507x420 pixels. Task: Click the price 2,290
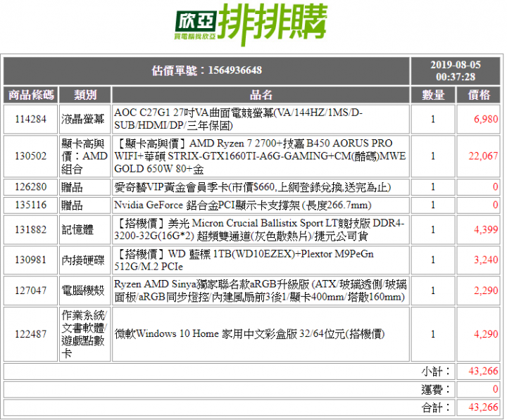[x=486, y=291]
